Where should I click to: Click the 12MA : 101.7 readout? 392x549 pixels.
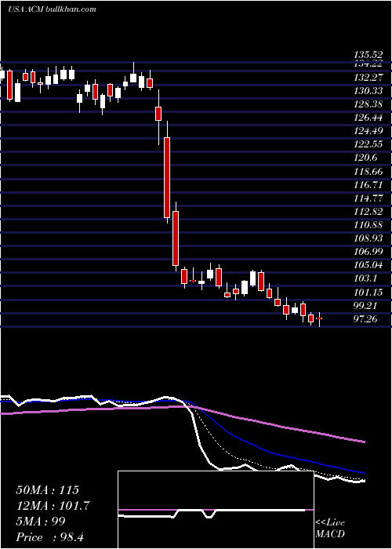click(x=53, y=506)
